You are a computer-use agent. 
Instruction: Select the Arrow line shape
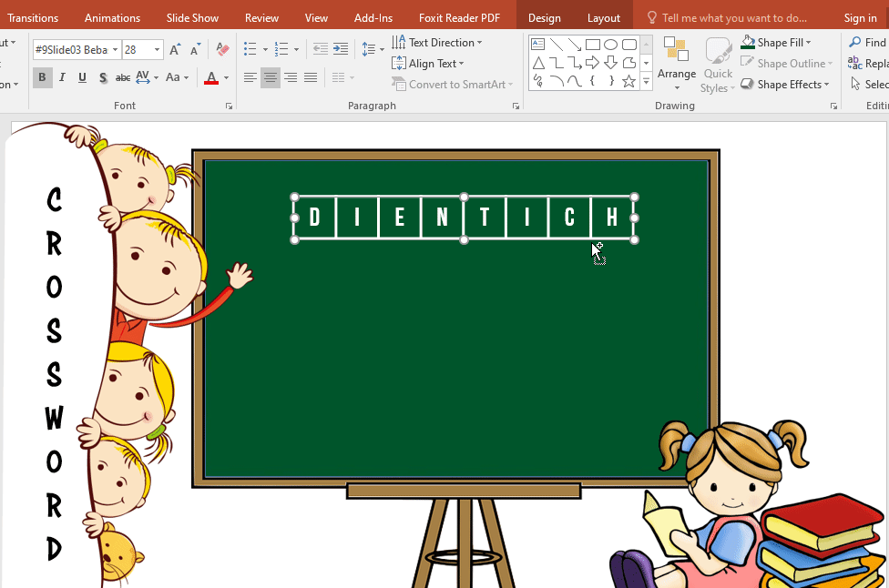point(575,45)
